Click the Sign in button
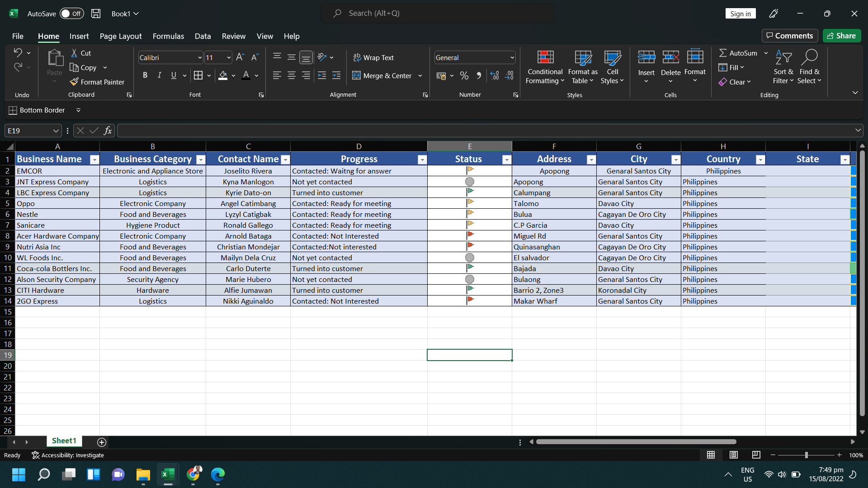Screen dimensions: 868x488 [x=740, y=14]
